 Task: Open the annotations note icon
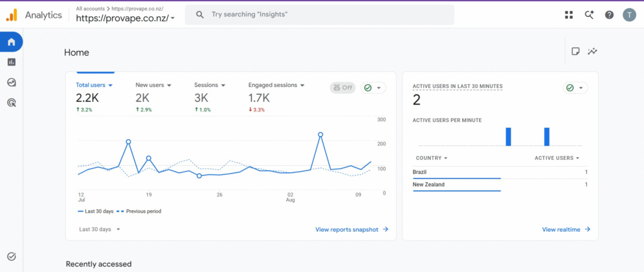(575, 52)
